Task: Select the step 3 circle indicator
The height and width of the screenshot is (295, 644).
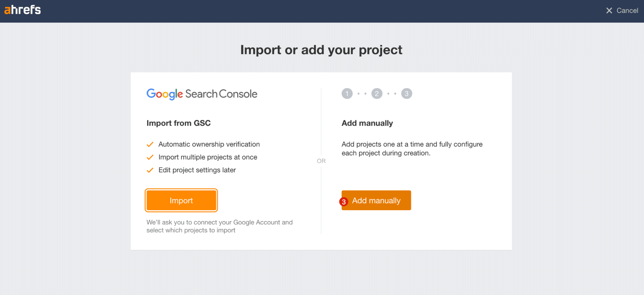Action: [x=407, y=94]
